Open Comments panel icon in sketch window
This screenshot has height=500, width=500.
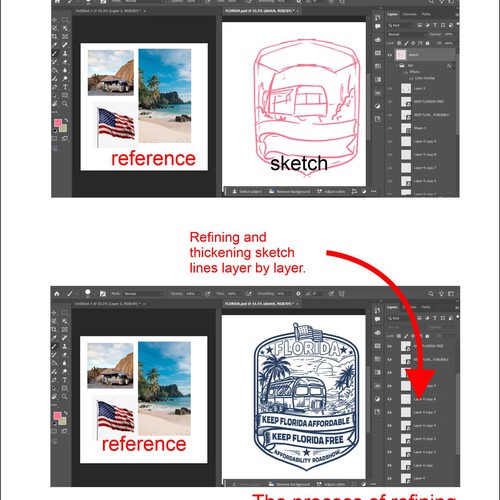pyautogui.click(x=377, y=26)
